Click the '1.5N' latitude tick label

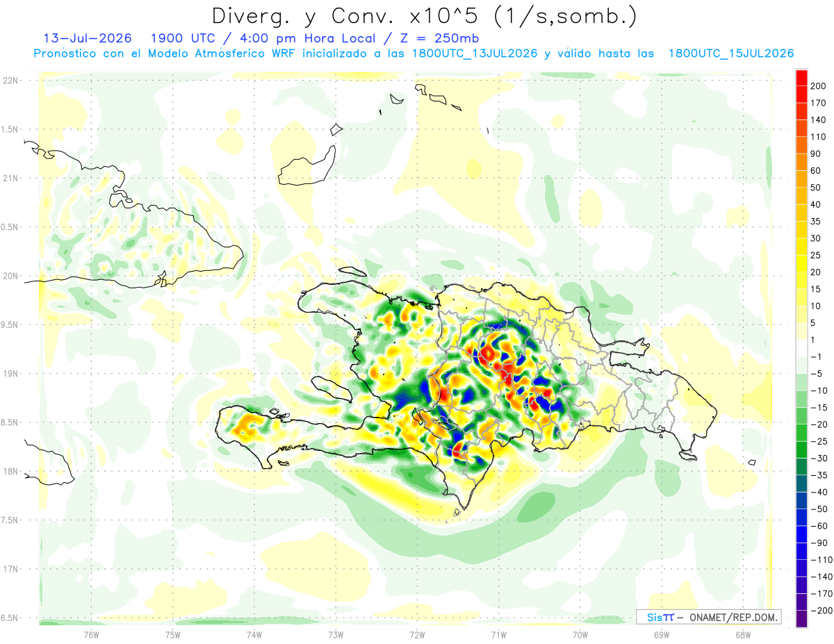[x=10, y=129]
